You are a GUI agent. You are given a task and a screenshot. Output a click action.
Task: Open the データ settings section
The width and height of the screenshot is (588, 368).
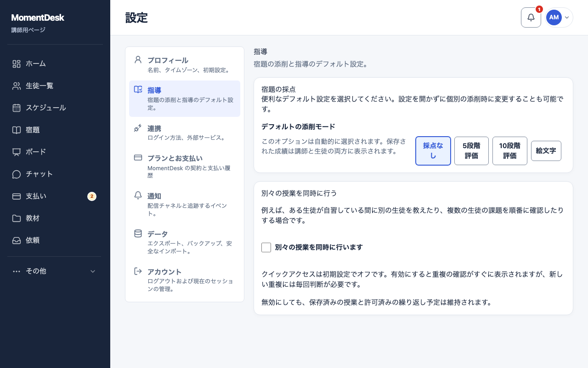[x=185, y=242]
